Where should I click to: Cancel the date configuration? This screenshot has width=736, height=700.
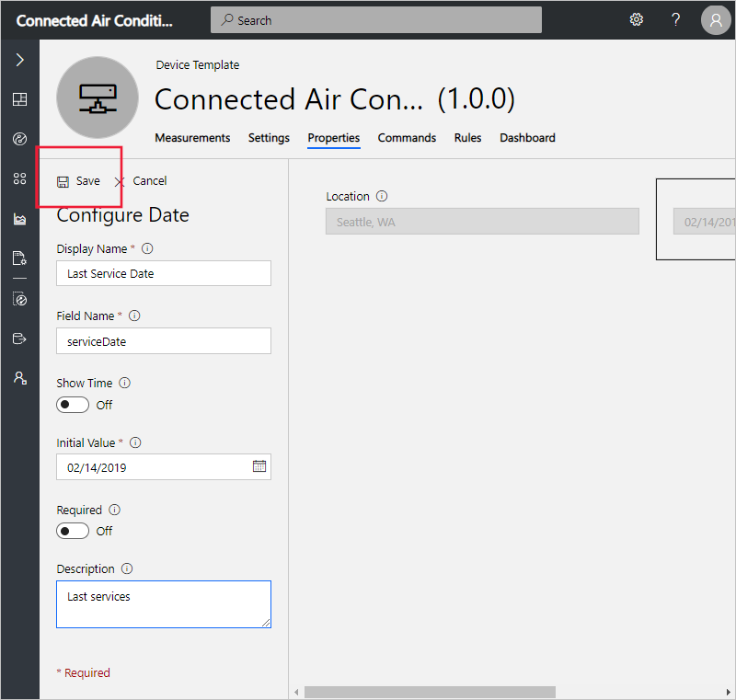(x=141, y=181)
